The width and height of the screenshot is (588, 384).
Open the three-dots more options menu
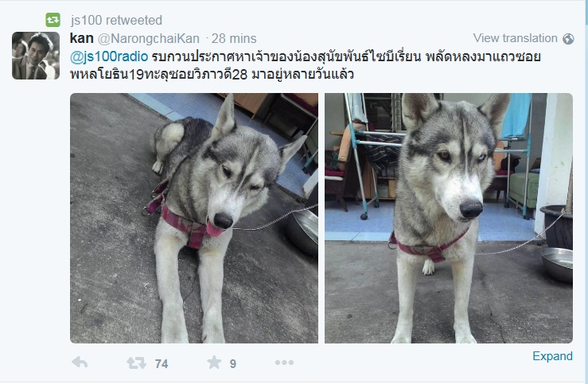tap(284, 363)
